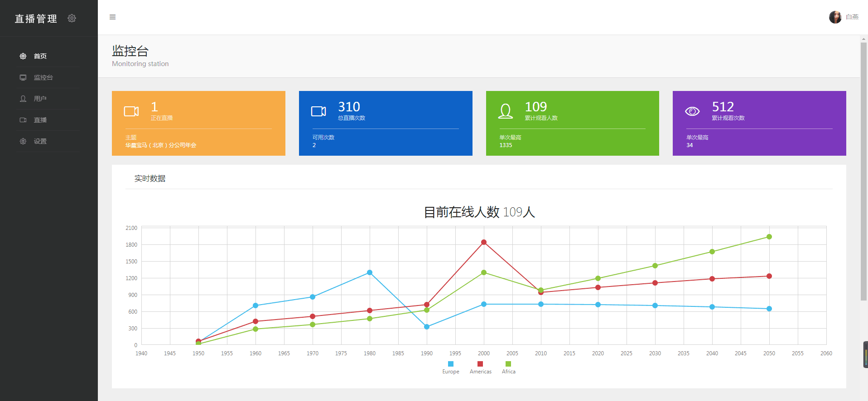Open the 直播 menu item
This screenshot has width=868, height=401.
point(40,120)
